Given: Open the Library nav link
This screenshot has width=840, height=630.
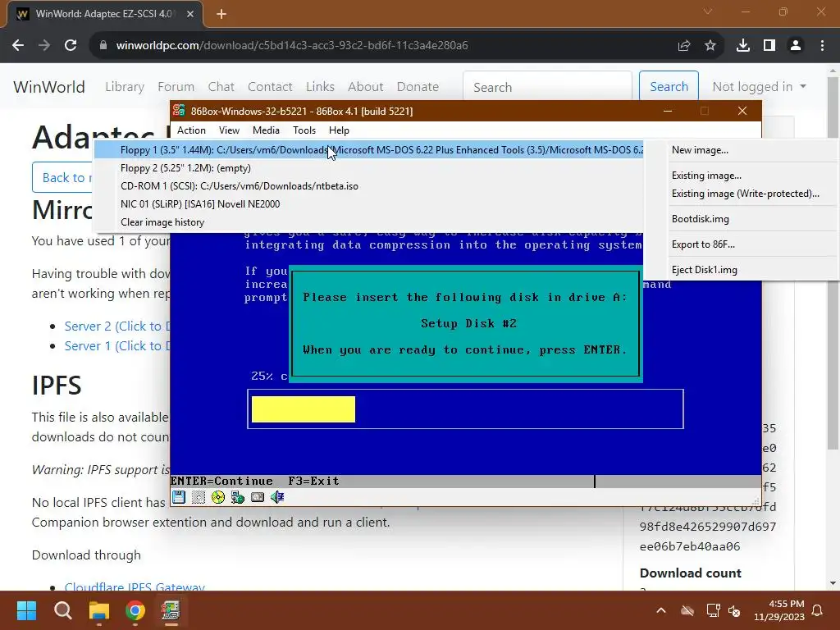Looking at the screenshot, I should click(125, 87).
